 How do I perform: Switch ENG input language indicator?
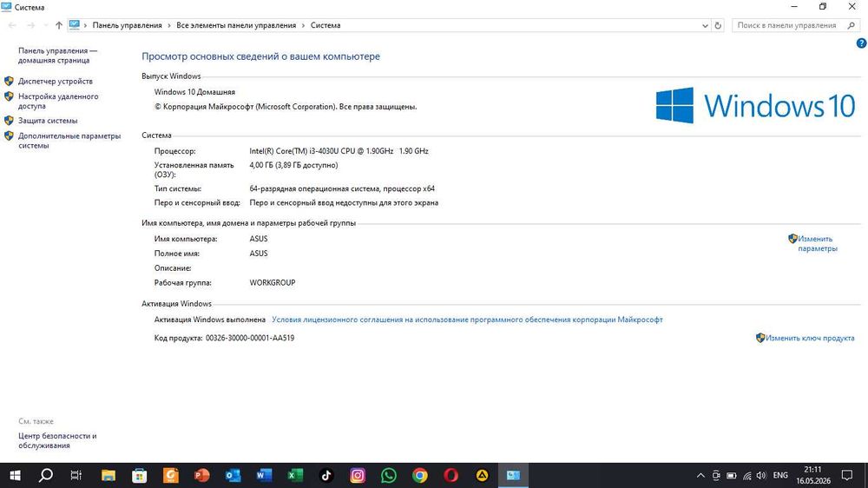pos(780,475)
